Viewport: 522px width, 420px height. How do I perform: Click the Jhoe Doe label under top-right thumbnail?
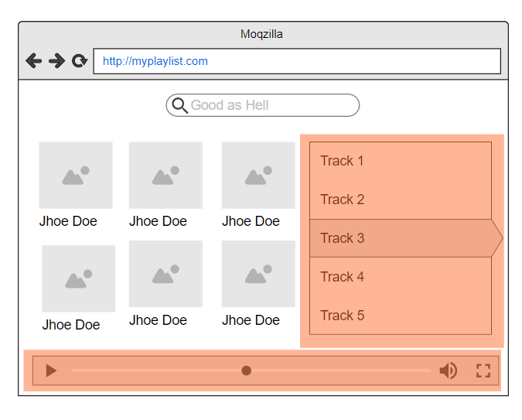click(x=251, y=221)
